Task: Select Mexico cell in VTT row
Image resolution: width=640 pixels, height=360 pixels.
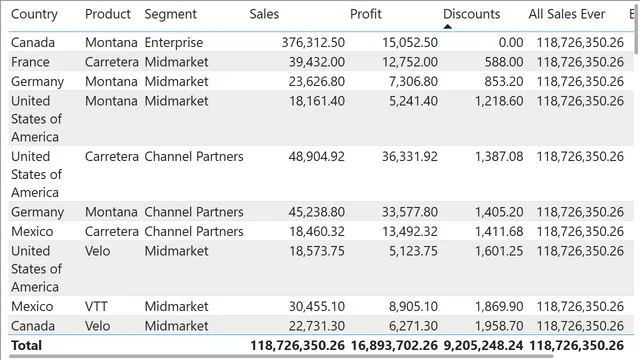Action: tap(32, 307)
